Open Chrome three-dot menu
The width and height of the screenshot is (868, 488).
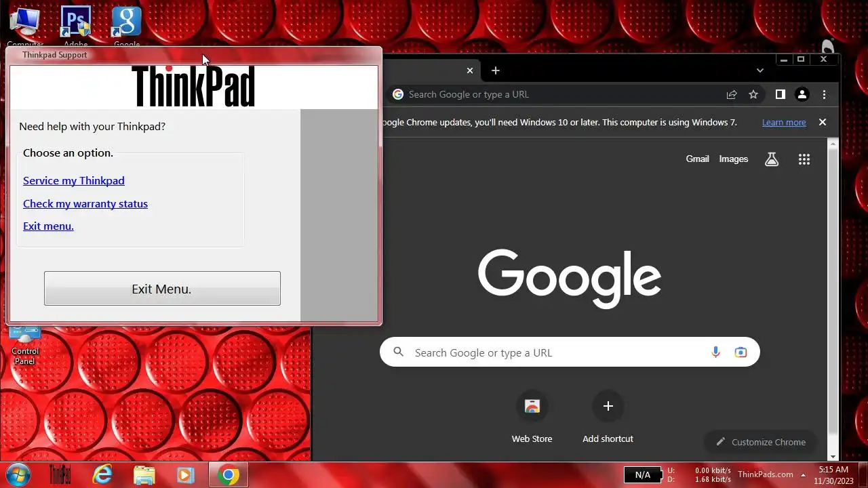click(824, 95)
